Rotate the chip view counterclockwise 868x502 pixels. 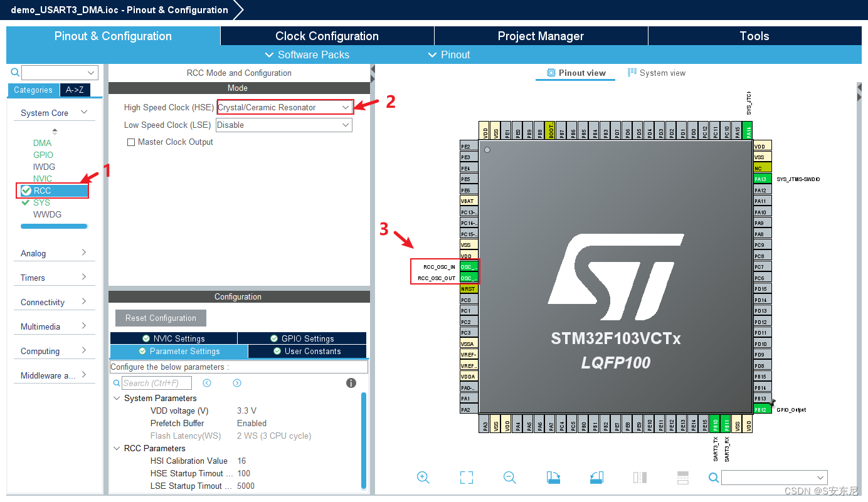click(x=596, y=478)
